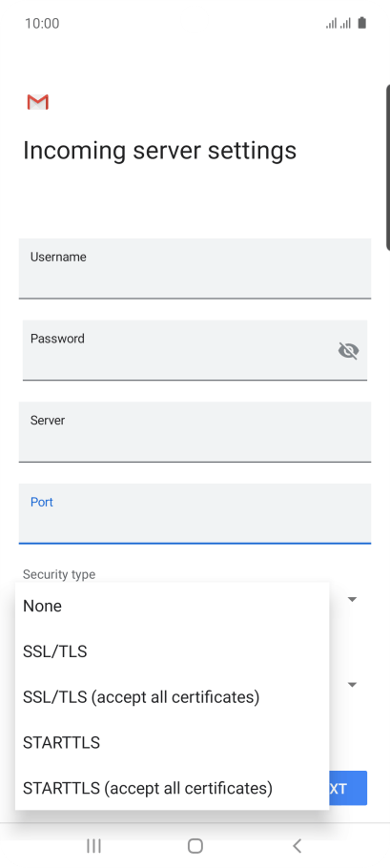Tap the Server input field
The height and width of the screenshot is (868, 390).
point(195,432)
